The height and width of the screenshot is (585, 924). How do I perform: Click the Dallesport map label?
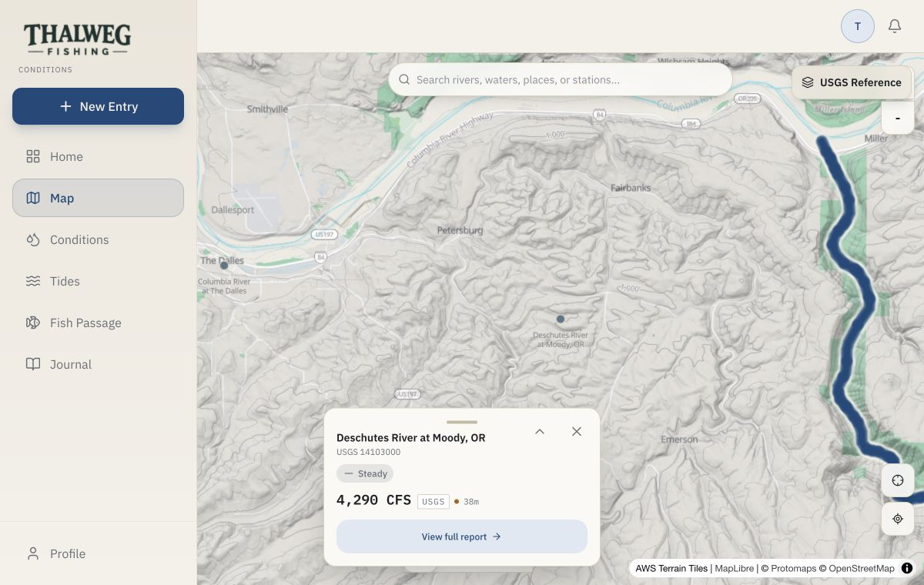pos(233,209)
